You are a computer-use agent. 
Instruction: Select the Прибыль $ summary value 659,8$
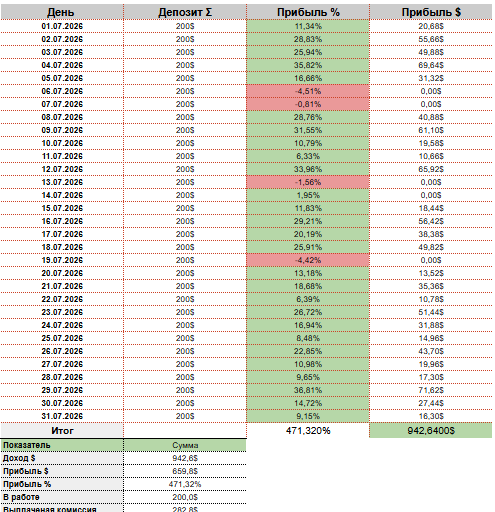point(185,471)
